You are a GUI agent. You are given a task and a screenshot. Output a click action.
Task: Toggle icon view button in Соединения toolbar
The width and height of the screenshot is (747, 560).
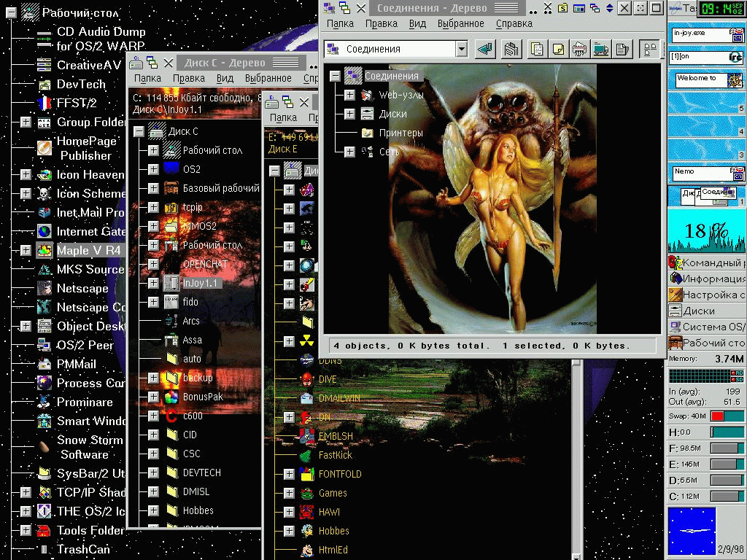[x=650, y=49]
